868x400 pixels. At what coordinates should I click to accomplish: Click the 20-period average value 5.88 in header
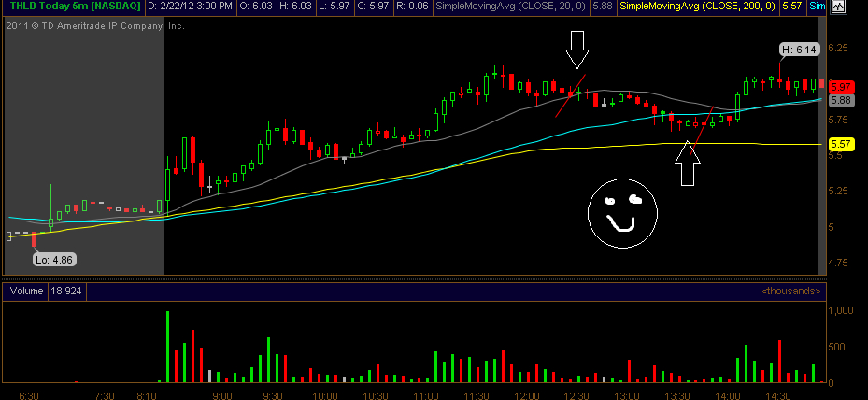[x=601, y=7]
